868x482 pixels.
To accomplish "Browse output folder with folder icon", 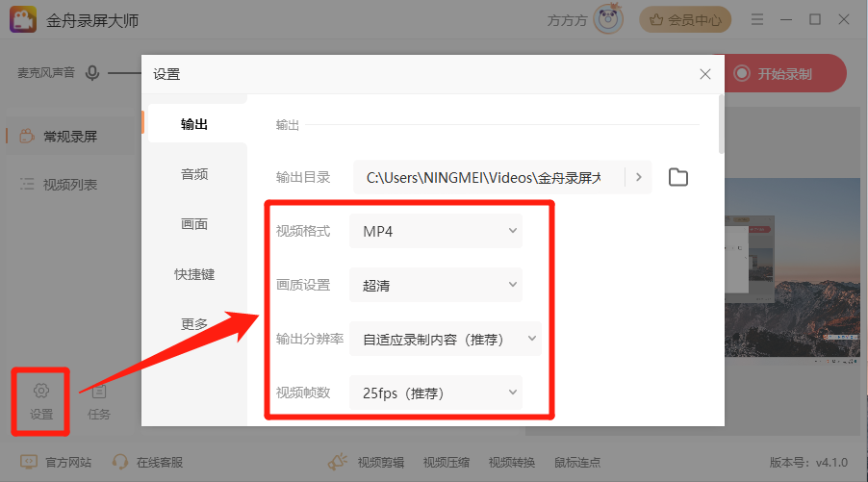I will (x=678, y=177).
